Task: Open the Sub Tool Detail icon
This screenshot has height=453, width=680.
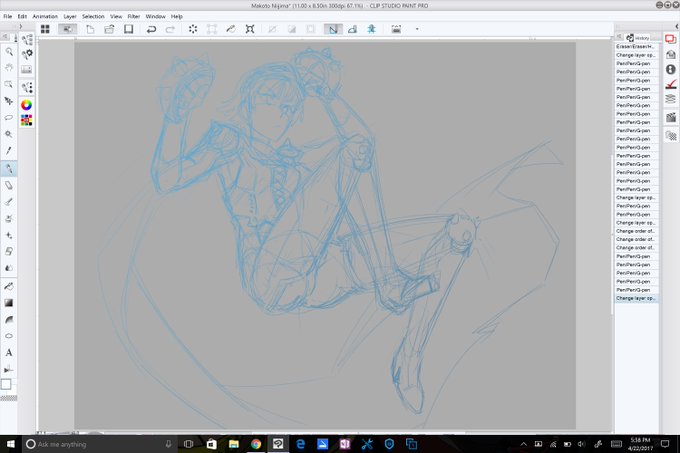Action: click(27, 88)
